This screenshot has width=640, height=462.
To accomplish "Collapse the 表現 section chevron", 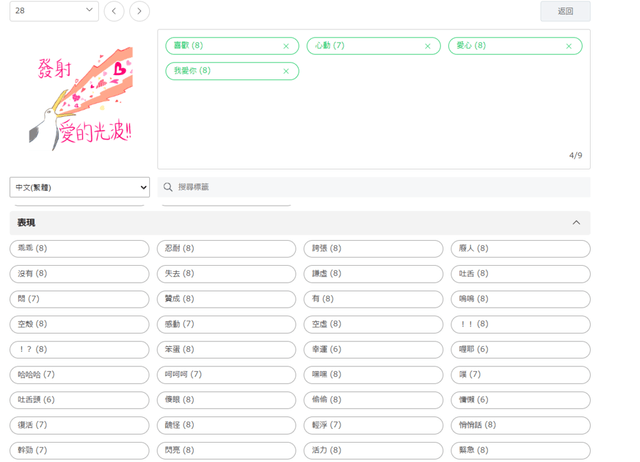I will 576,223.
